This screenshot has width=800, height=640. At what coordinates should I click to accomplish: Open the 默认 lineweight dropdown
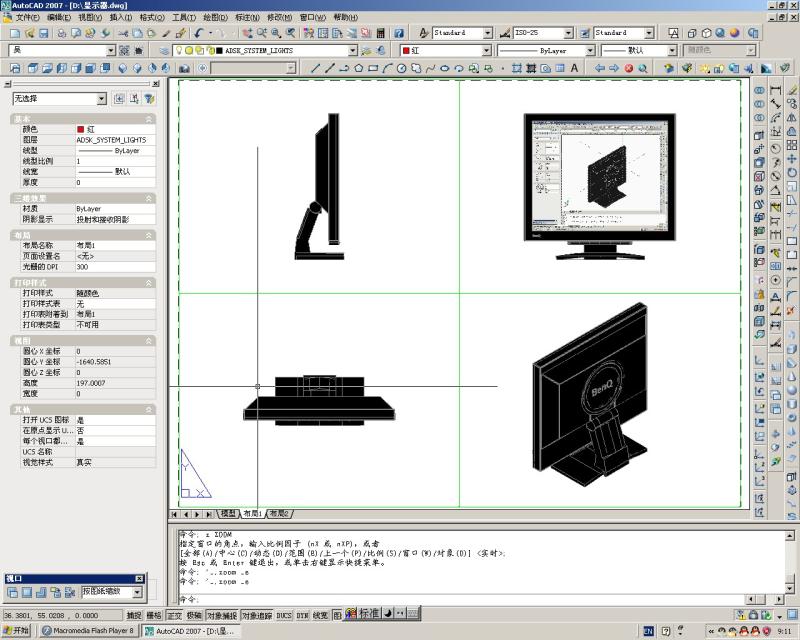click(x=672, y=51)
